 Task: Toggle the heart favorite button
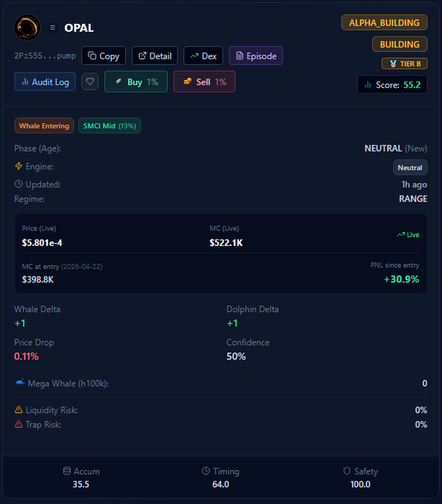(x=90, y=82)
